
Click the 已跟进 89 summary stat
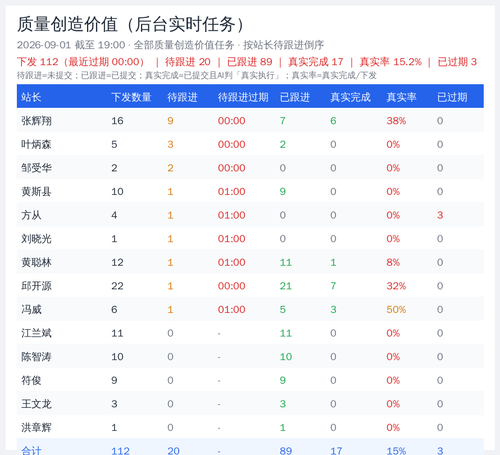(249, 62)
